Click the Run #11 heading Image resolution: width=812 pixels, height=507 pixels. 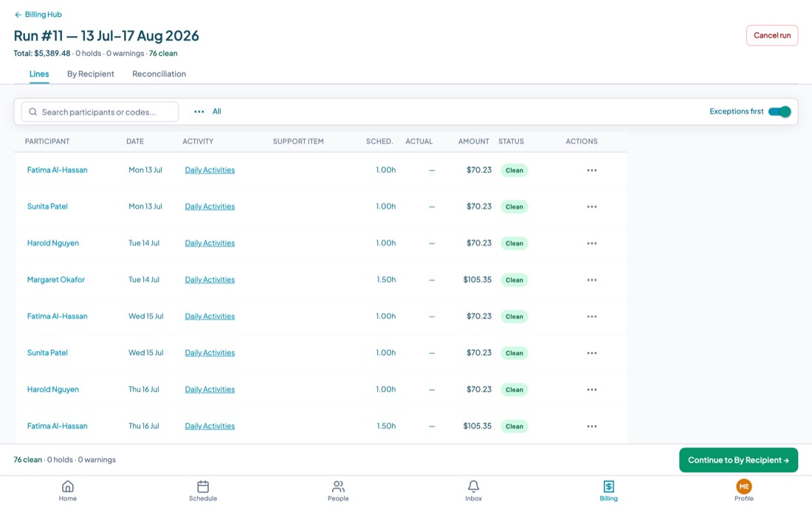coord(106,35)
